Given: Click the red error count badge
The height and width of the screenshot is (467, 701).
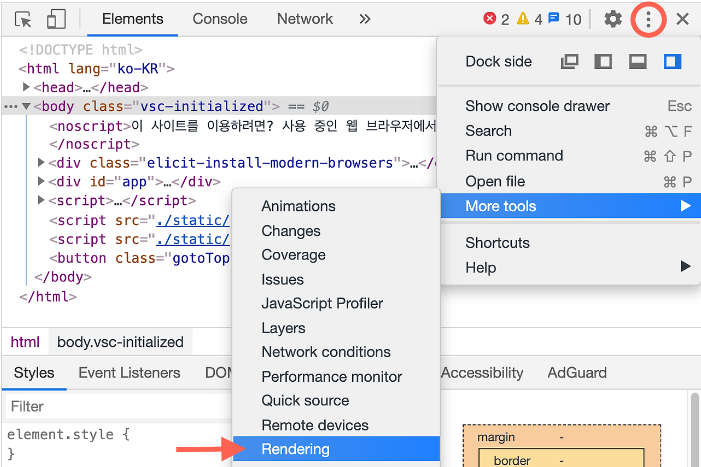Looking at the screenshot, I should (x=497, y=19).
